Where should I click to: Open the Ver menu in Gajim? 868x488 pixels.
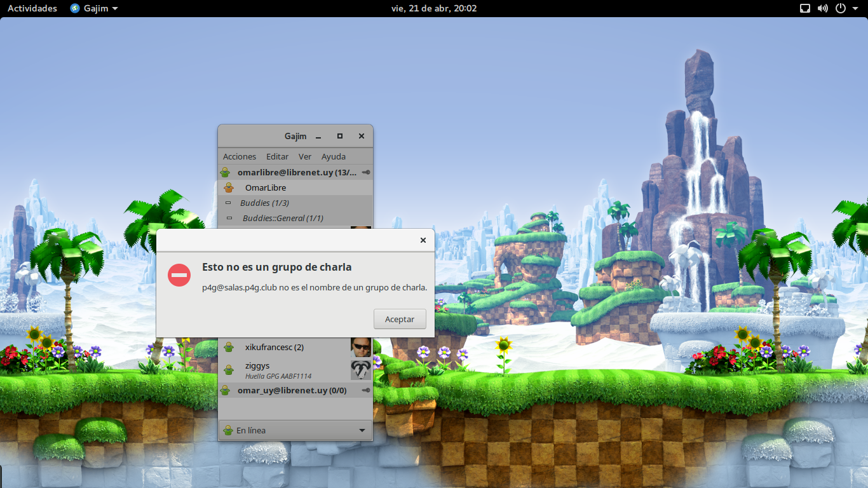click(x=305, y=156)
